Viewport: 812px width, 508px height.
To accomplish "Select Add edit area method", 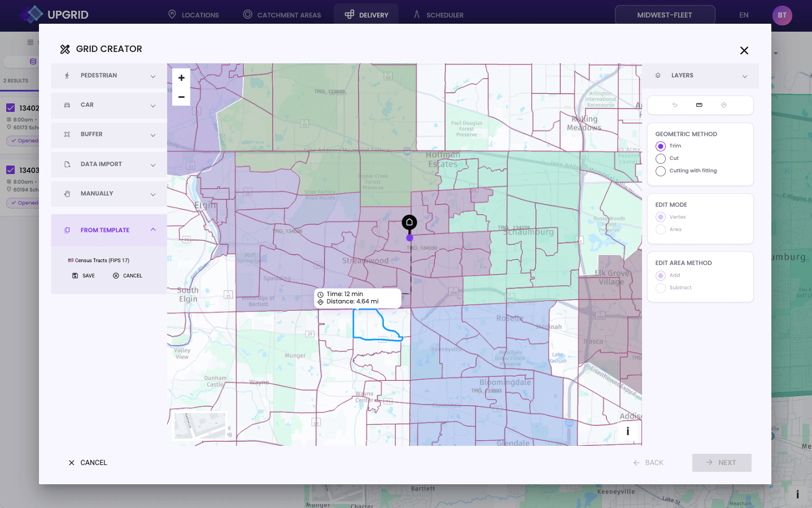I will (661, 276).
